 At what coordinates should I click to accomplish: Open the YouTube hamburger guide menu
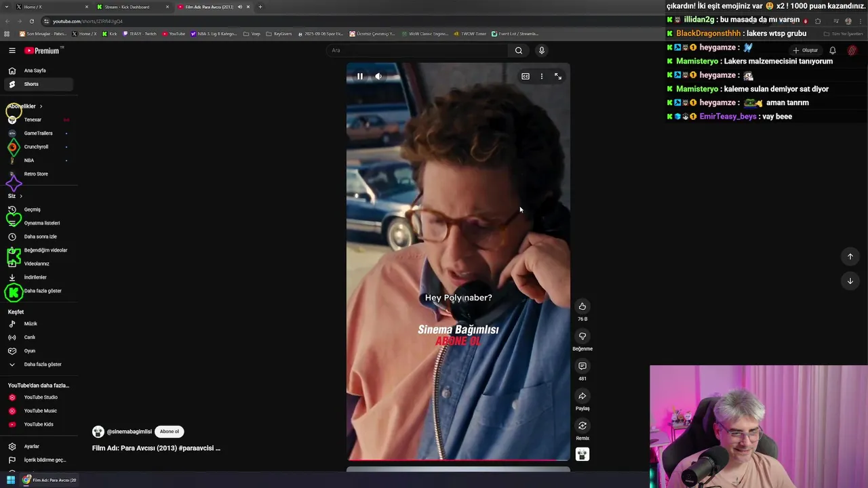point(12,51)
